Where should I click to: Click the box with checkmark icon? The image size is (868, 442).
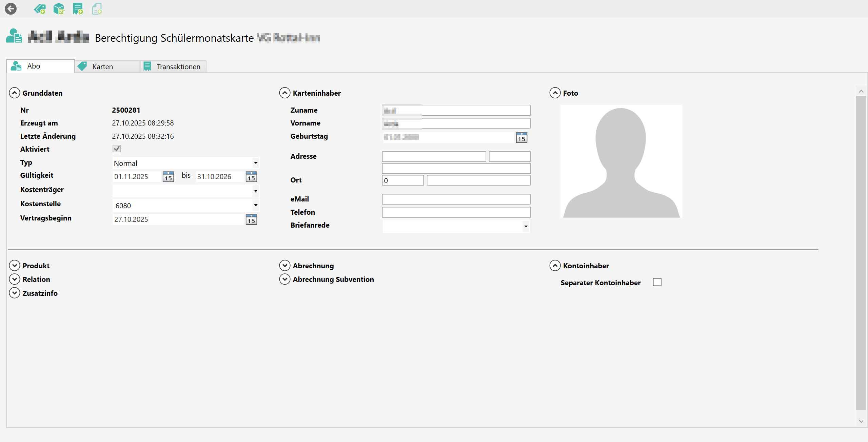coord(59,9)
